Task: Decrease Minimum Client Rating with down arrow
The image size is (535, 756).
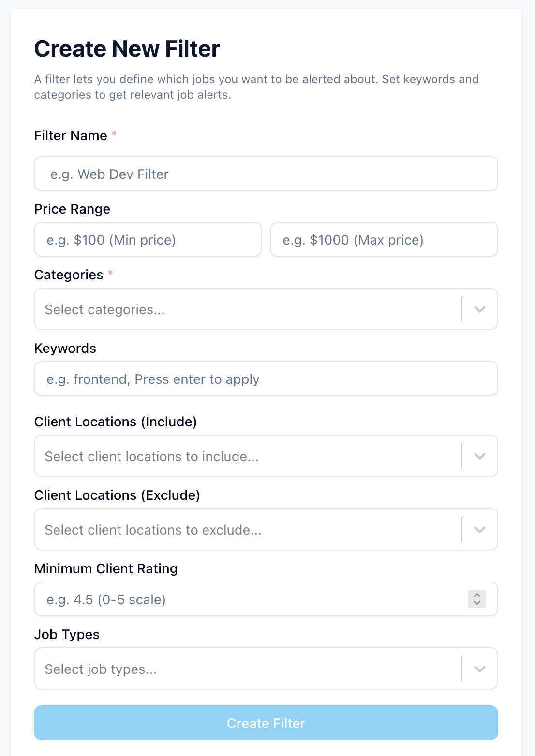Action: [x=477, y=603]
